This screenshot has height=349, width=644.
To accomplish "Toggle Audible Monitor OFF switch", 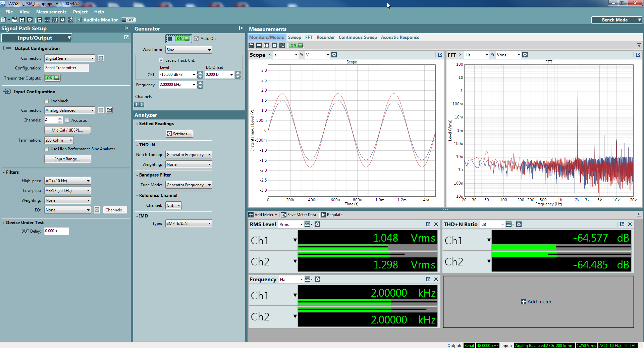I will (128, 20).
